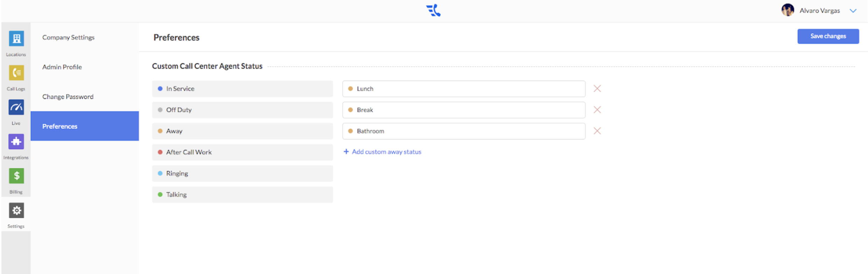Remove the Lunch custom status

597,89
